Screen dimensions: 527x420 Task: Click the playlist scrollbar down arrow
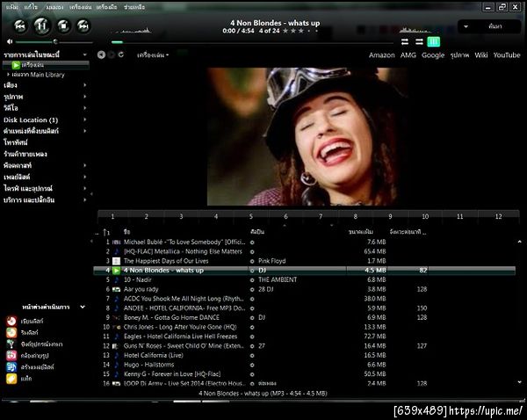pyautogui.click(x=520, y=382)
